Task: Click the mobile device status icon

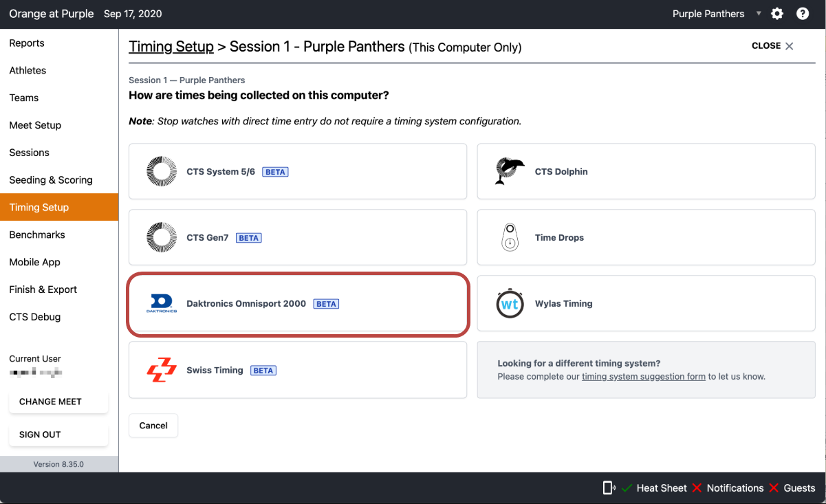Action: click(609, 488)
